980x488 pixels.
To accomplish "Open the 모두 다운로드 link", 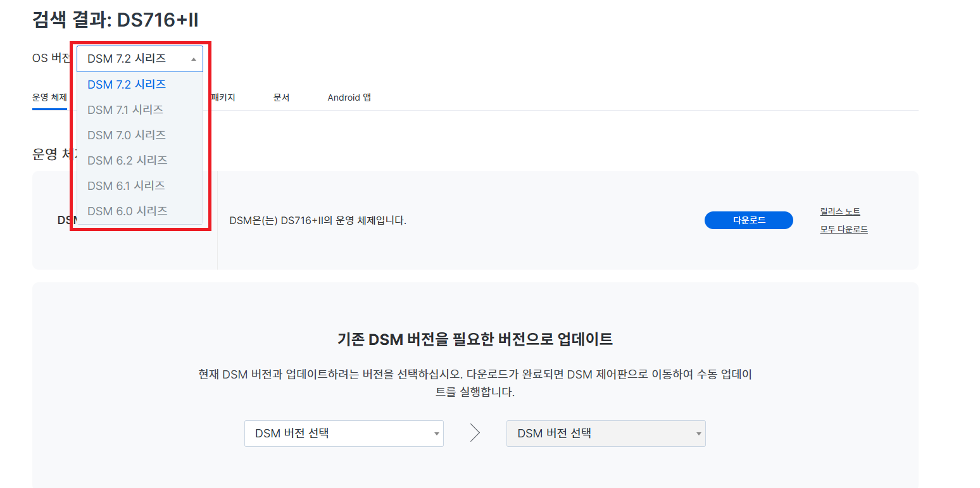I will click(x=844, y=229).
